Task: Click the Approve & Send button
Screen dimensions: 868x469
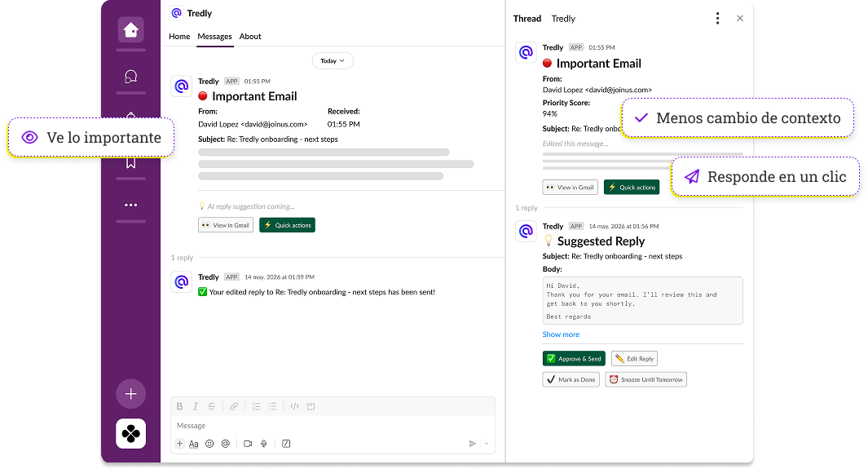Action: 574,358
